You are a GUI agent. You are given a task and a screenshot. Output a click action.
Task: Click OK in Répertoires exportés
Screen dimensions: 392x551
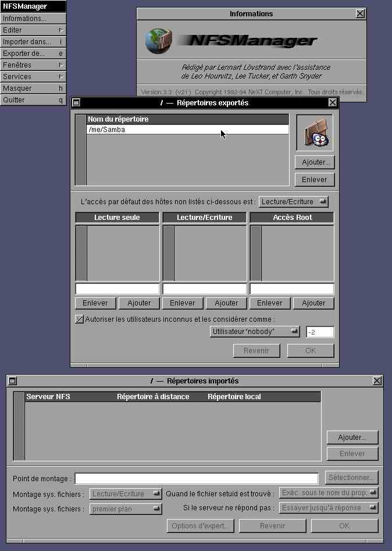311,351
